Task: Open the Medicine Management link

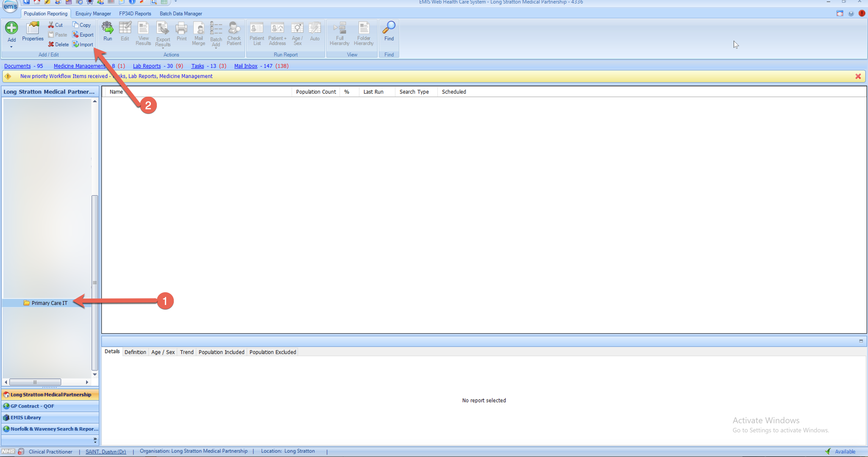Action: (80, 66)
